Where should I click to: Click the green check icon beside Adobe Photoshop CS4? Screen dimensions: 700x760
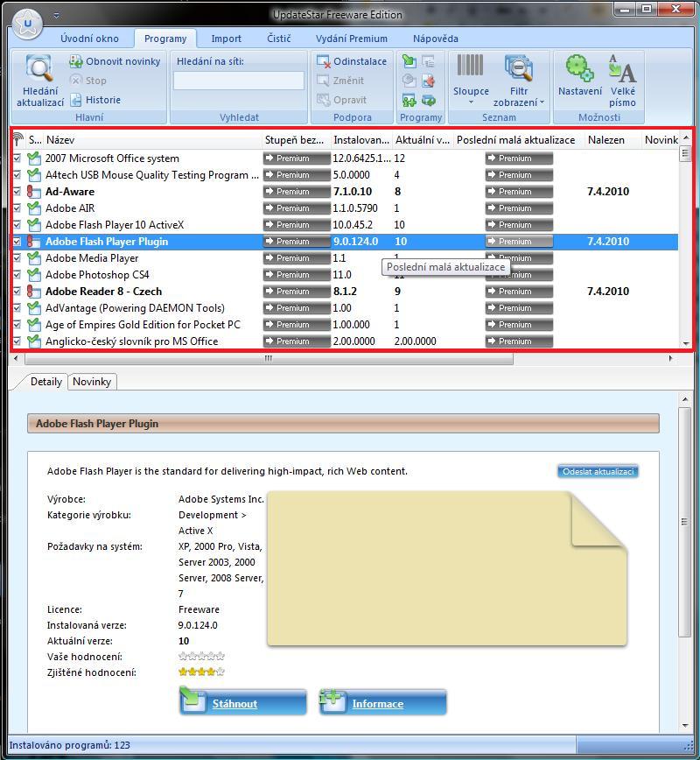pos(33,274)
